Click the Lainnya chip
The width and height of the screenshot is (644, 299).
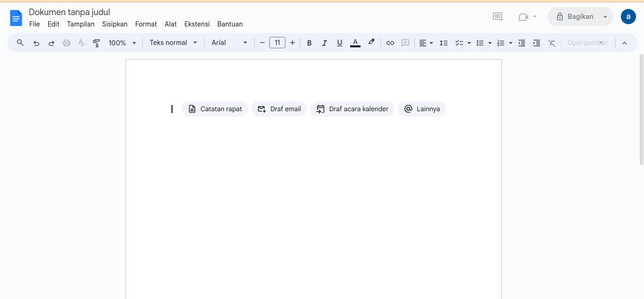[422, 109]
